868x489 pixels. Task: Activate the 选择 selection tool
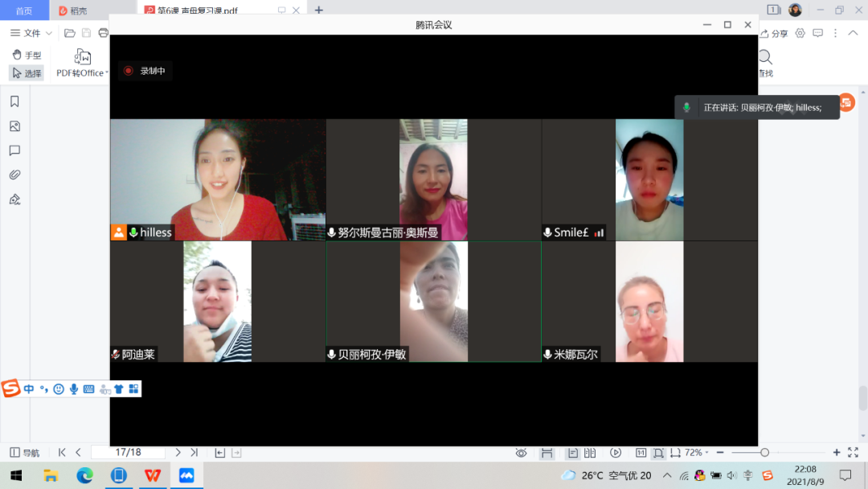pos(27,72)
